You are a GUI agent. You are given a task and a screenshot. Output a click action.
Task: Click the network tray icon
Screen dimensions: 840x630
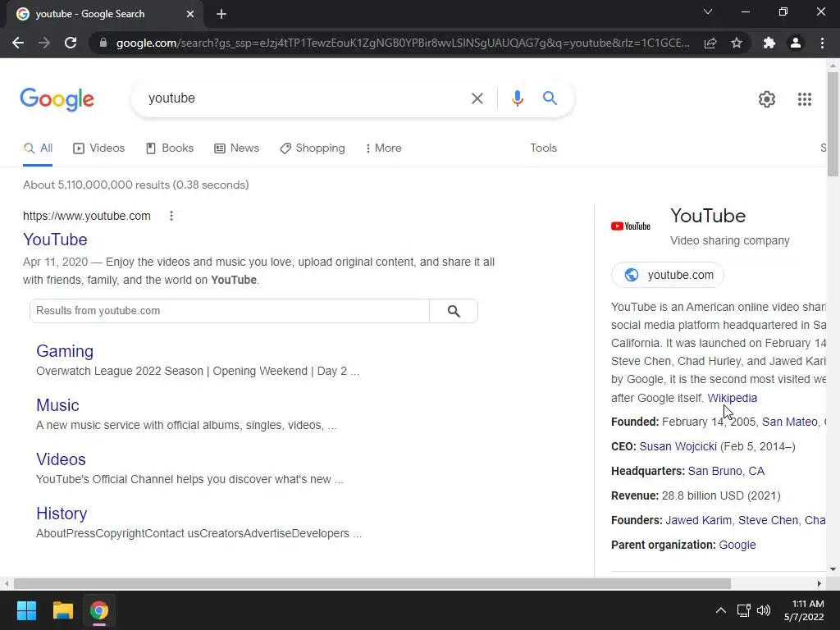click(743, 610)
